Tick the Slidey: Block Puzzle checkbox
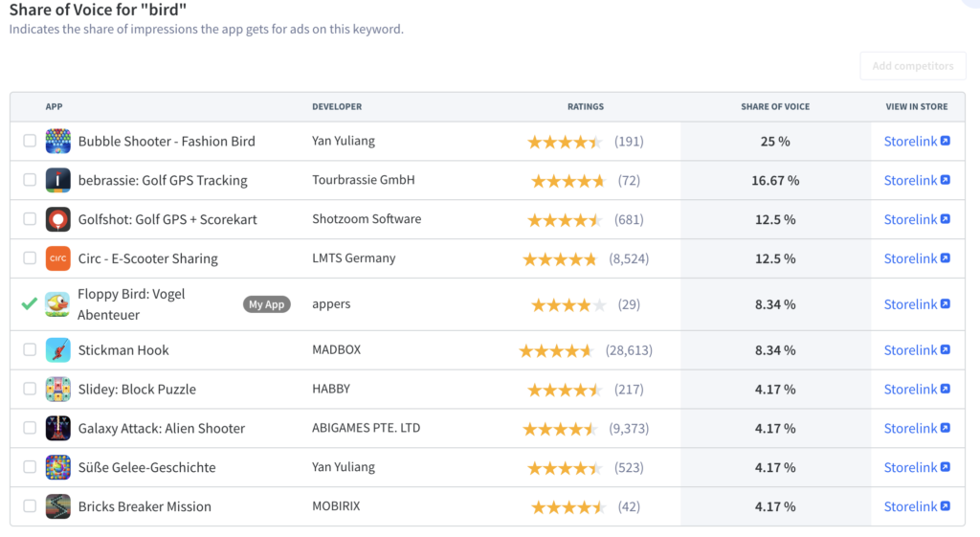 30,389
